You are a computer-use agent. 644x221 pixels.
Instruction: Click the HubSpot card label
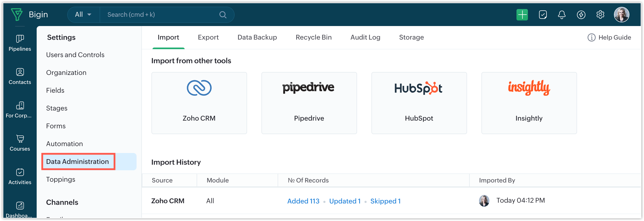[x=419, y=118]
